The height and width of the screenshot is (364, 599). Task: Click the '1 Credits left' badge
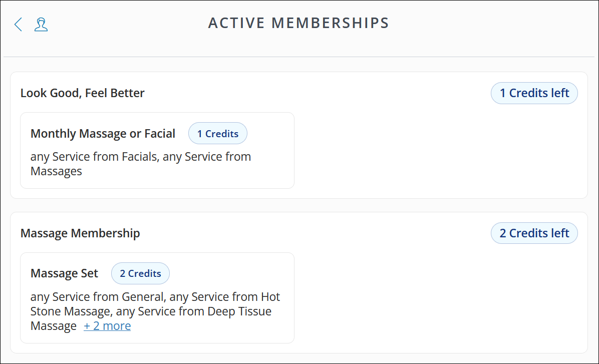point(534,93)
